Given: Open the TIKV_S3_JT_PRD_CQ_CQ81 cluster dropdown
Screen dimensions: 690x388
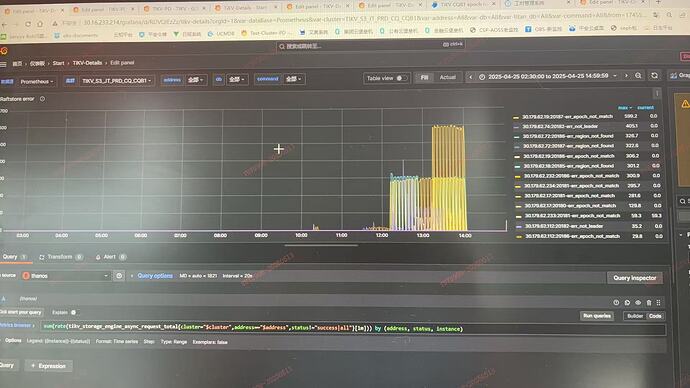Looking at the screenshot, I should click(x=116, y=81).
